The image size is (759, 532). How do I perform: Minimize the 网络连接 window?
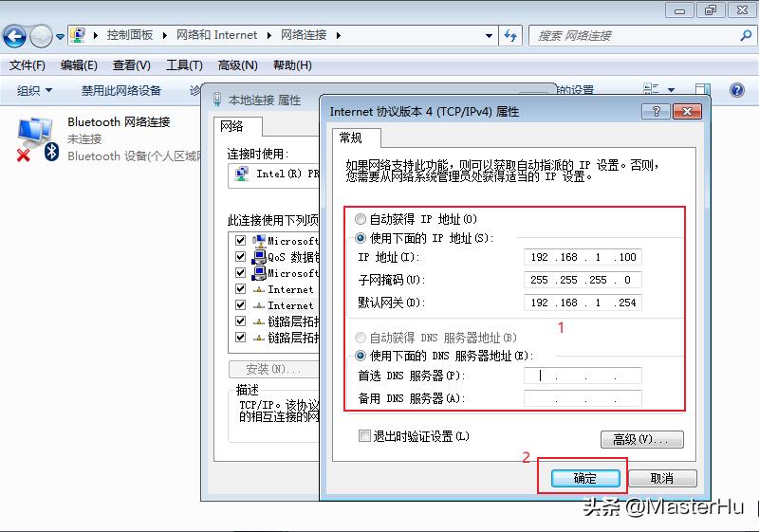(x=679, y=10)
